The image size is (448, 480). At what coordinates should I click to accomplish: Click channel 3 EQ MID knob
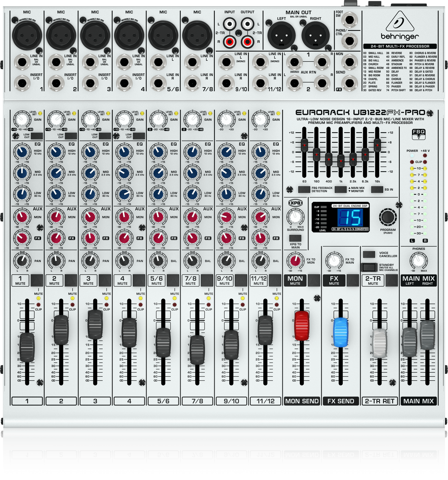click(90, 173)
